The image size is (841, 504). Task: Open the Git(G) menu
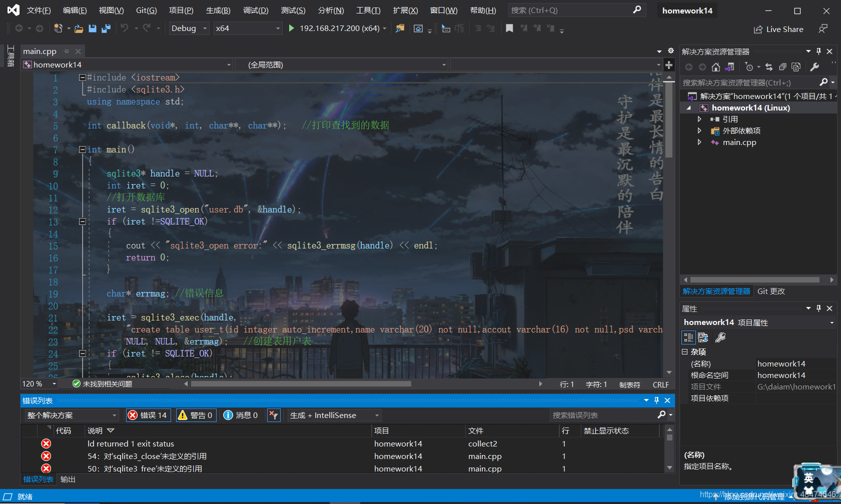146,10
